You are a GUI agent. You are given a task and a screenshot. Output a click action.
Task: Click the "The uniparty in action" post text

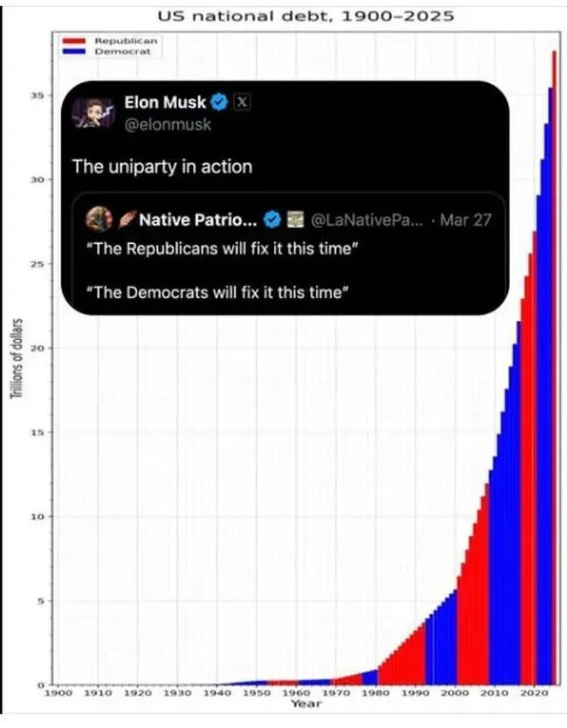tap(161, 166)
